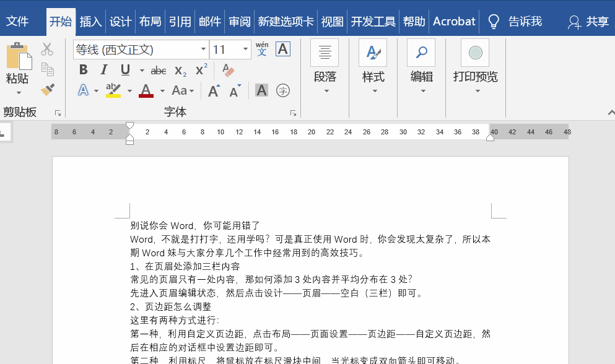Click the Clear All Formatting eraser icon
Image resolution: width=615 pixels, height=364 pixels.
(228, 70)
